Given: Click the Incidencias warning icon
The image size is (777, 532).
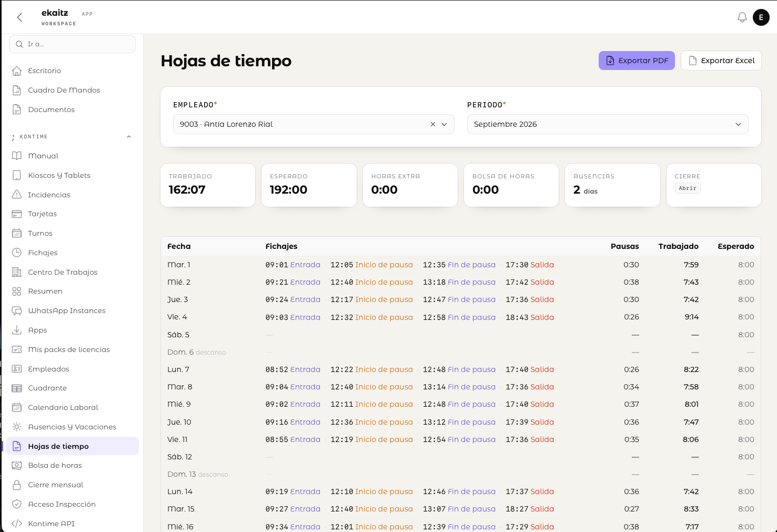Looking at the screenshot, I should pos(17,195).
